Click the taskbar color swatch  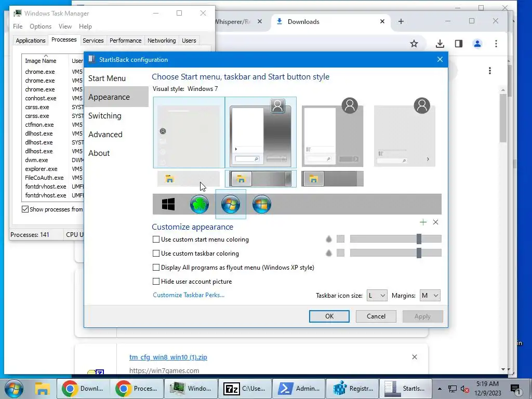[341, 253]
